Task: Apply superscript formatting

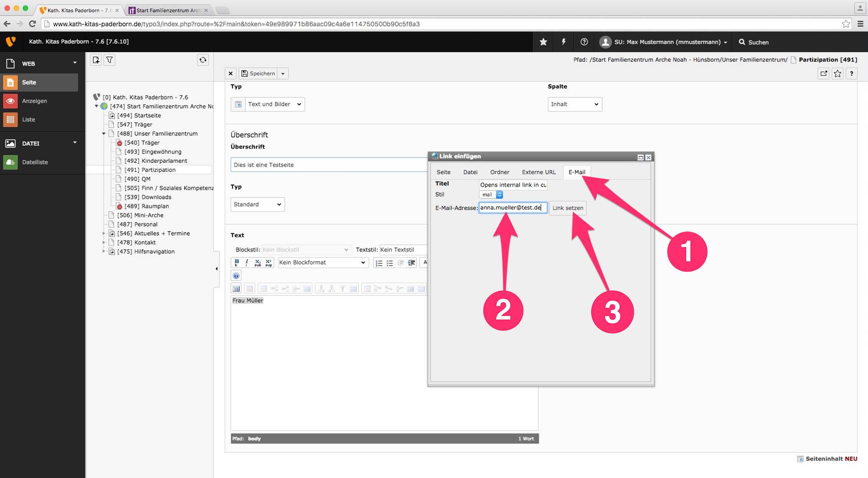Action: point(269,262)
